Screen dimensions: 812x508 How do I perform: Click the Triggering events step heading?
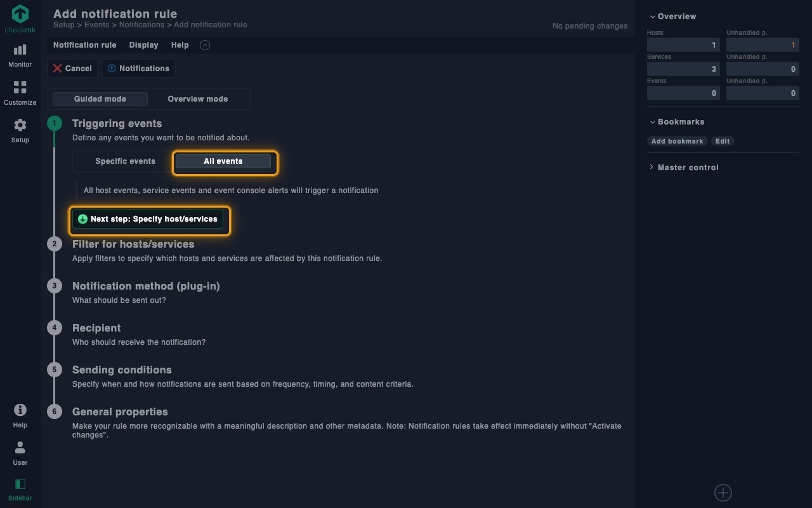click(117, 124)
